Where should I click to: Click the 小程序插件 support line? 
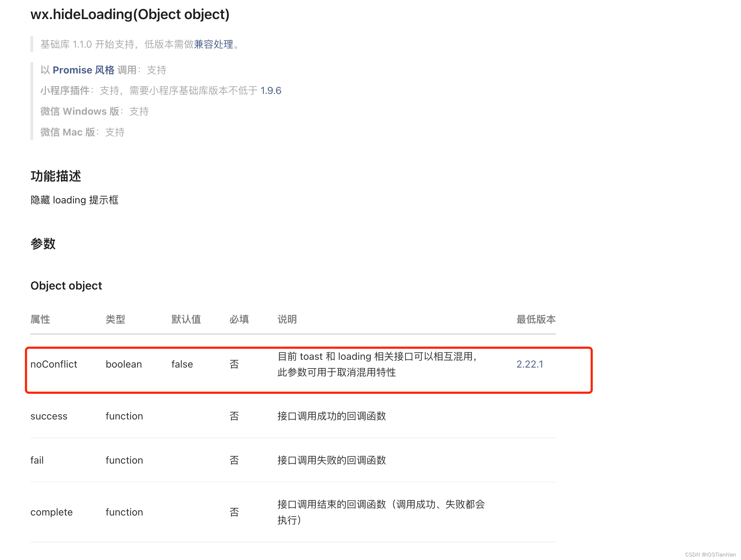coord(161,91)
